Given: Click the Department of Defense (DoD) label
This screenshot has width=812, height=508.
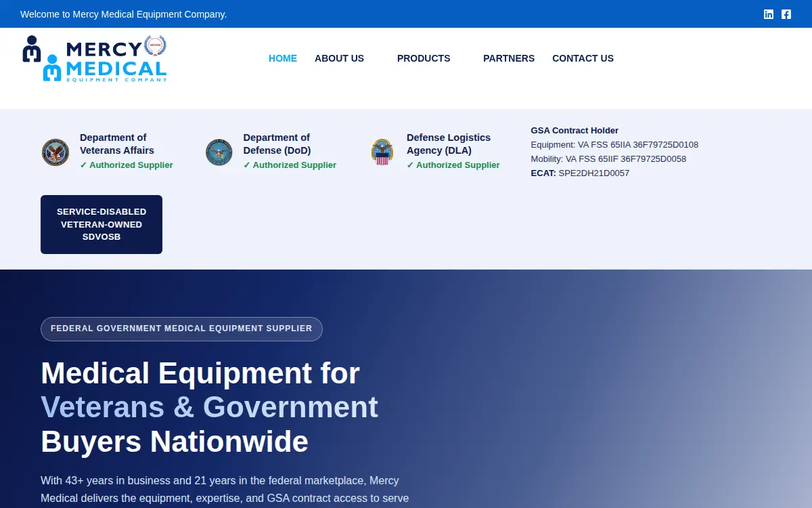Looking at the screenshot, I should point(277,144).
